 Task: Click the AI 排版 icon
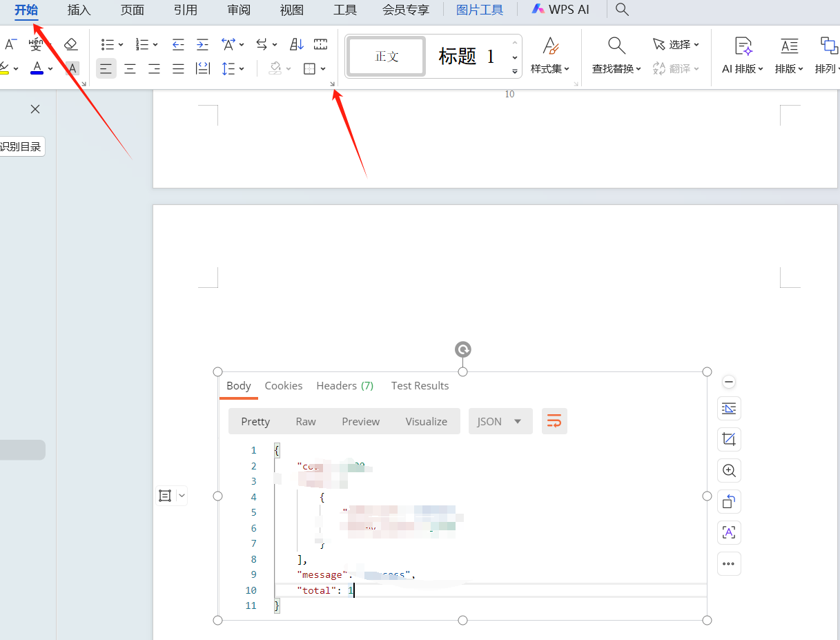click(743, 46)
